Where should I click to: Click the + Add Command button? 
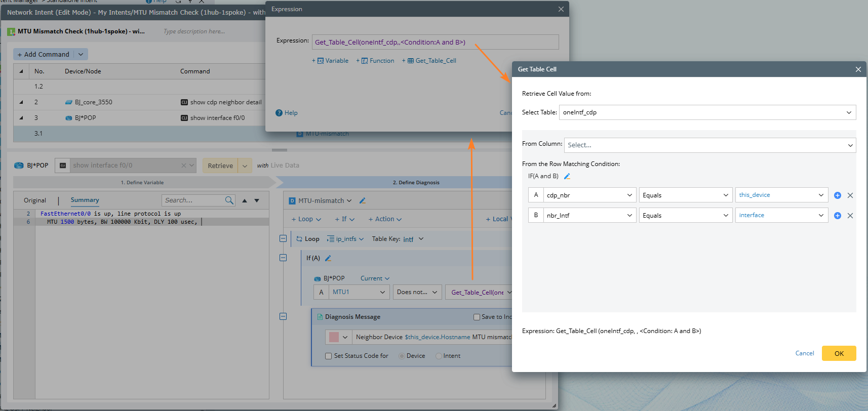click(x=44, y=54)
